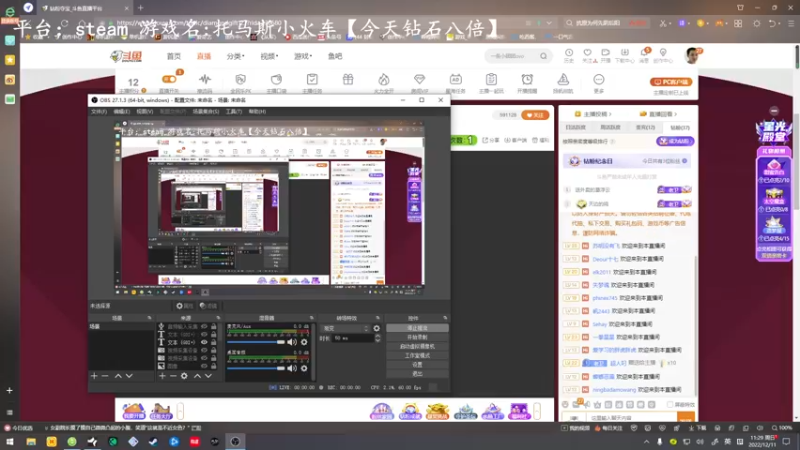Open mic/Aux audio settings gear in mixer
The width and height of the screenshot is (800, 450).
304,342
